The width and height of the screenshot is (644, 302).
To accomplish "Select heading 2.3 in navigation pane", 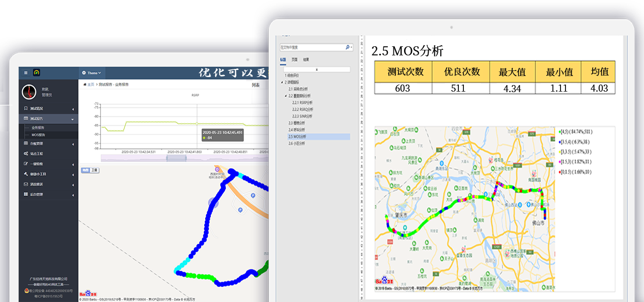I will pos(296,123).
